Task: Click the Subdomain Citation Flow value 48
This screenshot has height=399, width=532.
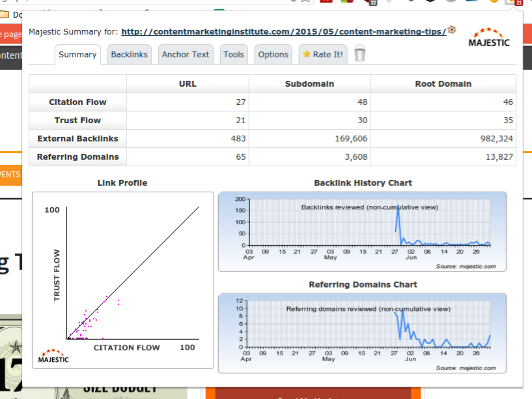Action: [x=362, y=102]
